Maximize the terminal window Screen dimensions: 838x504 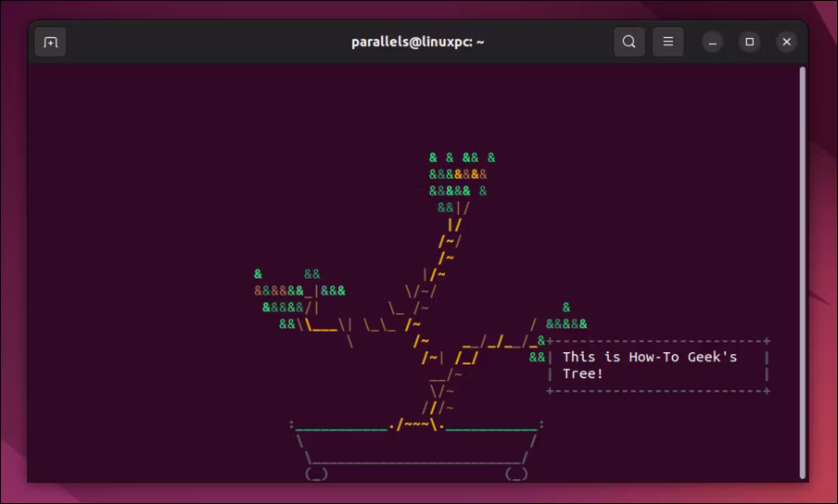[x=750, y=42]
